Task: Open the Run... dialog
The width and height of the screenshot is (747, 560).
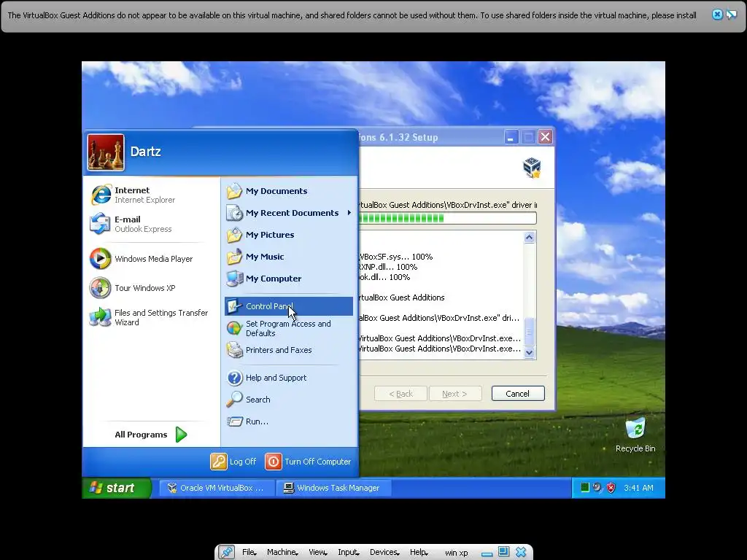Action: coord(289,421)
